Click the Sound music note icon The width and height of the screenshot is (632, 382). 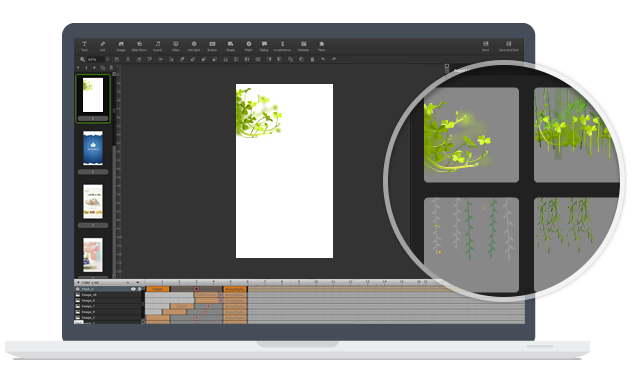(x=158, y=46)
